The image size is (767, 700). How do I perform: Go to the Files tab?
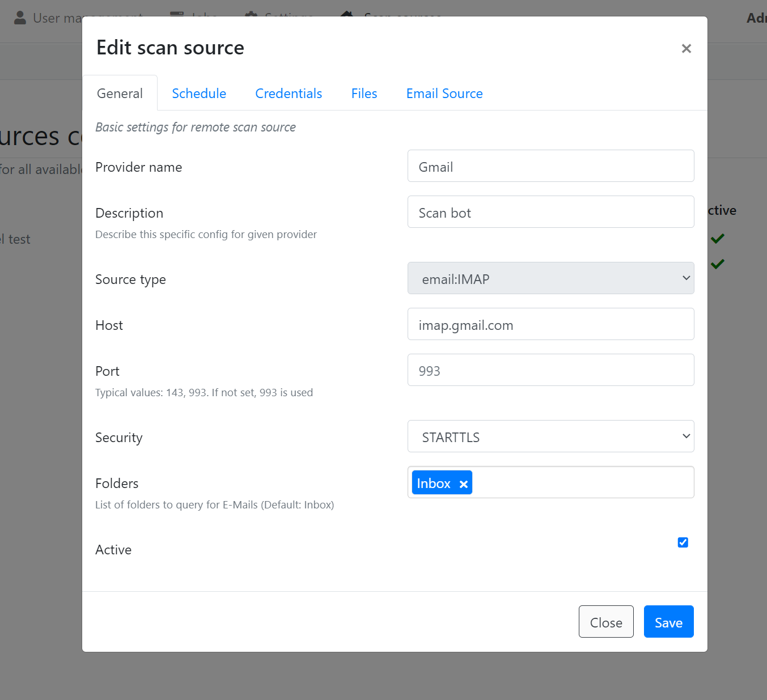coord(364,94)
